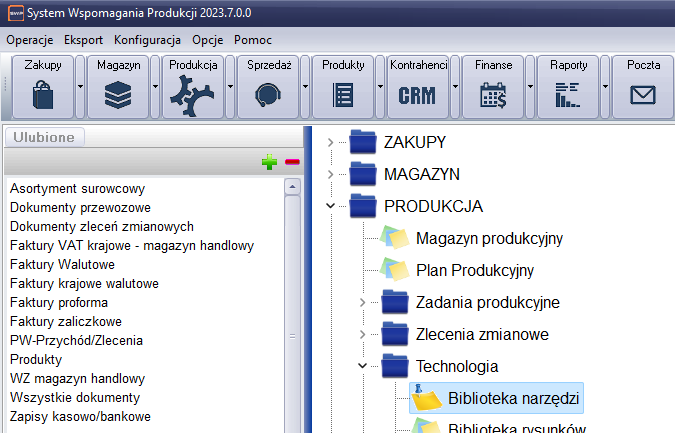This screenshot has height=433, width=675.
Task: Select the Ulubione tab
Action: [x=45, y=138]
